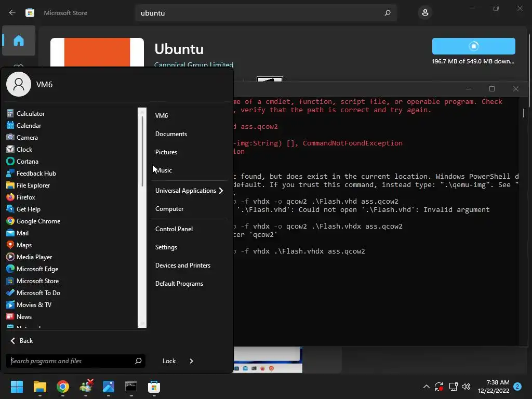532x399 pixels.
Task: Open the notification badge showing 2
Action: [x=517, y=387]
